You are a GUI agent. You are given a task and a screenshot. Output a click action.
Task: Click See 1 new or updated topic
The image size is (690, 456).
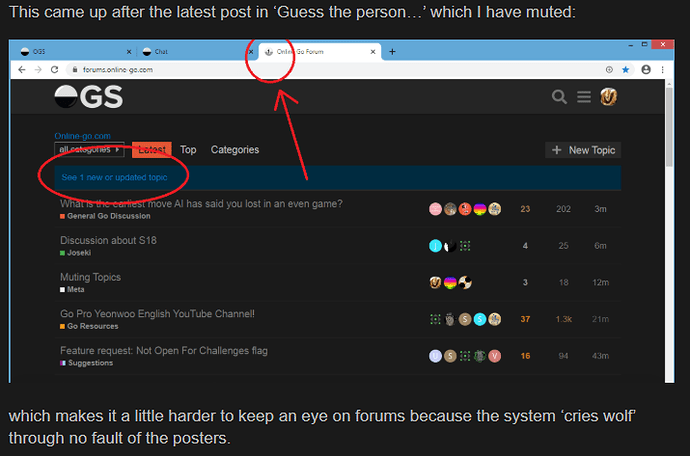114,177
